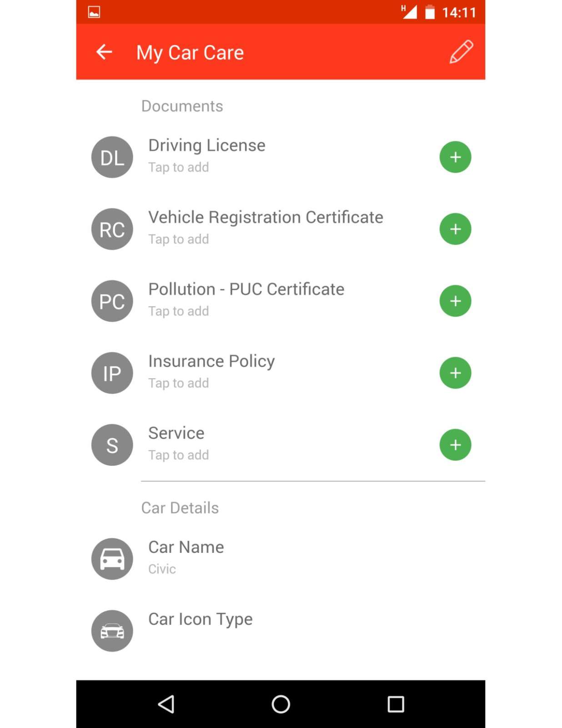Add Insurance Policy using green plus

pos(455,373)
